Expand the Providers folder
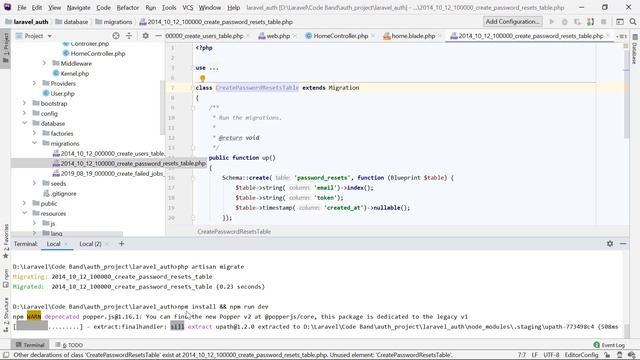Image resolution: width=640 pixels, height=360 pixels. pos(34,83)
